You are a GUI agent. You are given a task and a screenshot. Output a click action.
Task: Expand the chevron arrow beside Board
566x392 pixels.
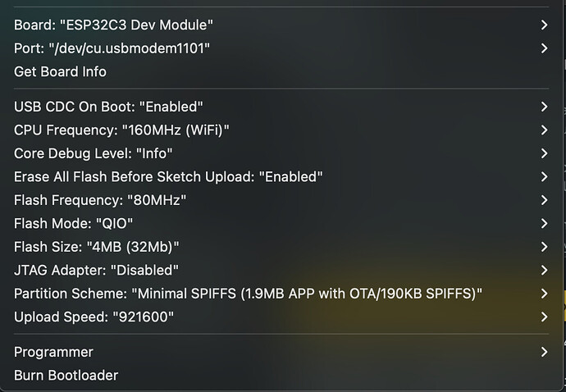(545, 25)
